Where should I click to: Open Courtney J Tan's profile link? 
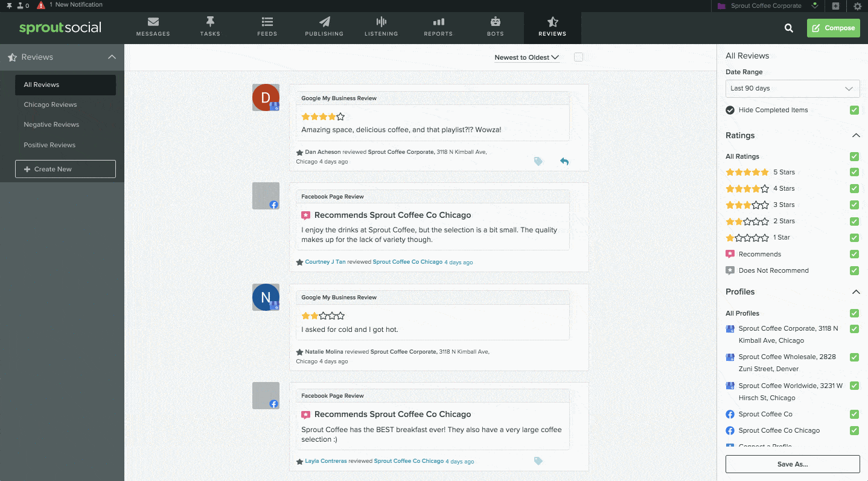click(325, 261)
